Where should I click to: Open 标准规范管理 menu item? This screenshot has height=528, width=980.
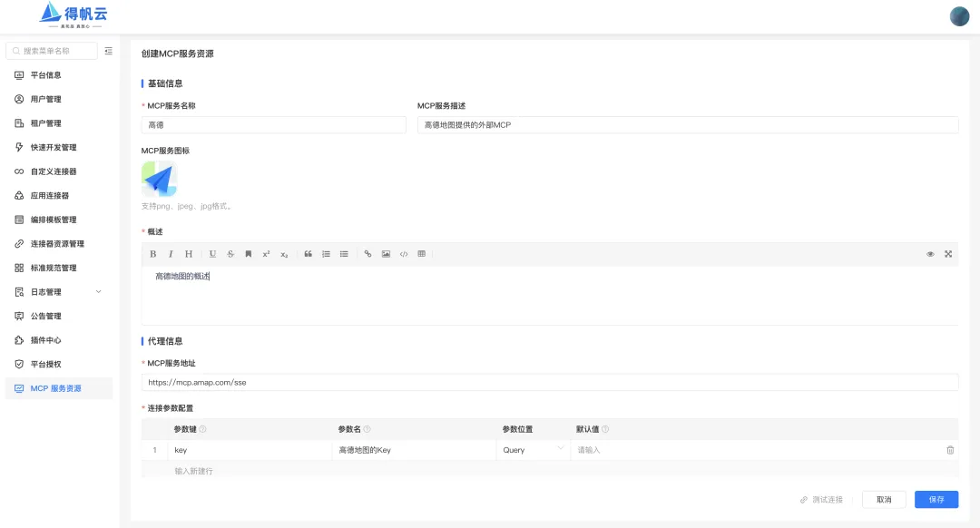click(59, 268)
